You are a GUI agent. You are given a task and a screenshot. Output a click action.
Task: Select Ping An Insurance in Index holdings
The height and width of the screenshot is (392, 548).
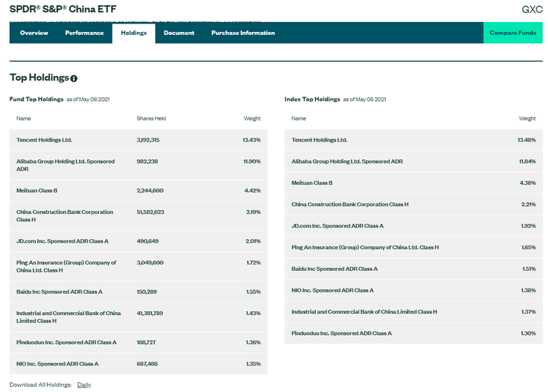[x=365, y=247]
